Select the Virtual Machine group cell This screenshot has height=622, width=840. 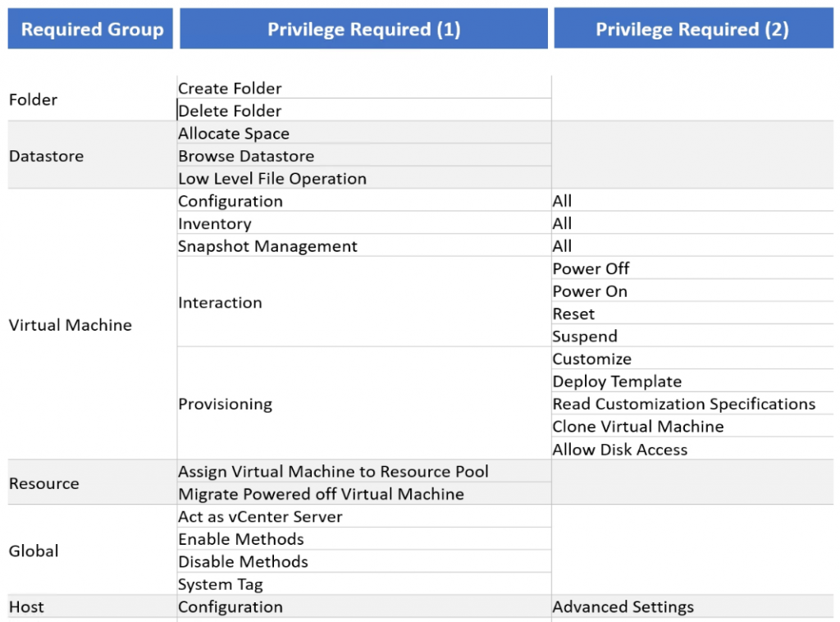click(70, 325)
